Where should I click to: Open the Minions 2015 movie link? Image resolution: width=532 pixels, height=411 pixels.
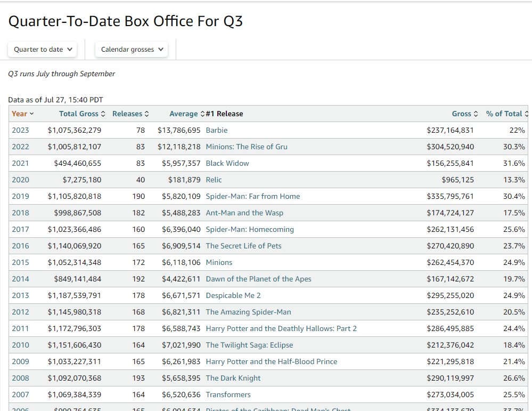click(219, 263)
